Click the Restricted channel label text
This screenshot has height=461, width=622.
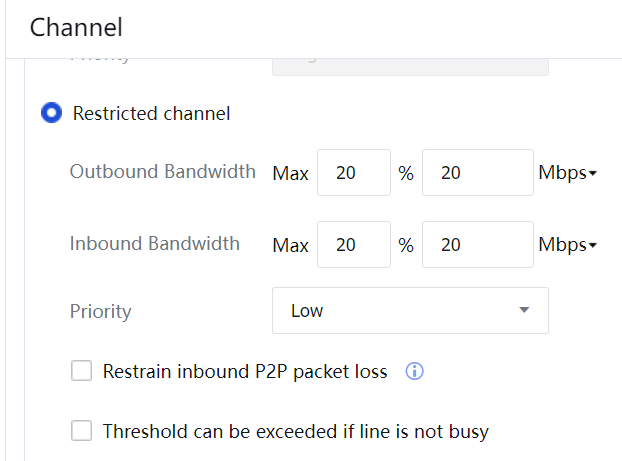tap(151, 113)
